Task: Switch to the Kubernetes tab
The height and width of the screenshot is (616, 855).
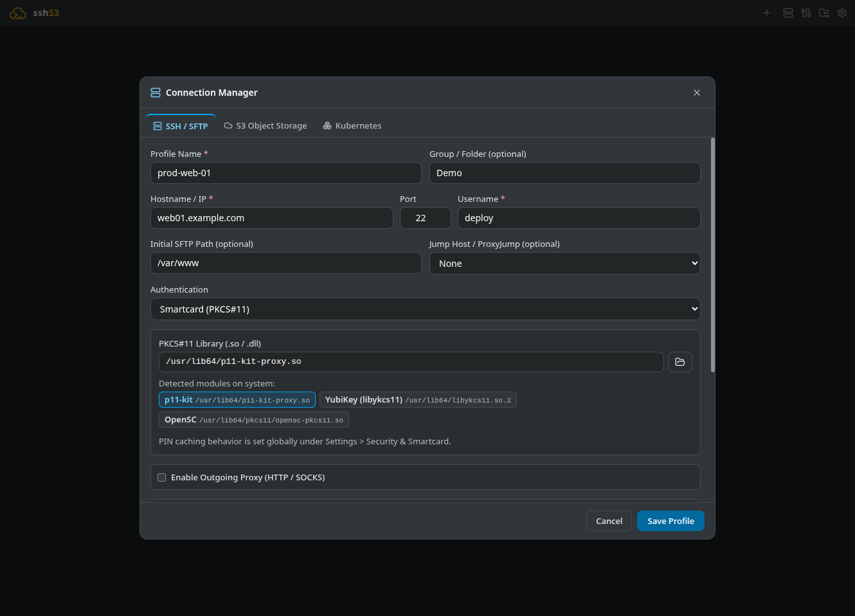Action: [352, 126]
